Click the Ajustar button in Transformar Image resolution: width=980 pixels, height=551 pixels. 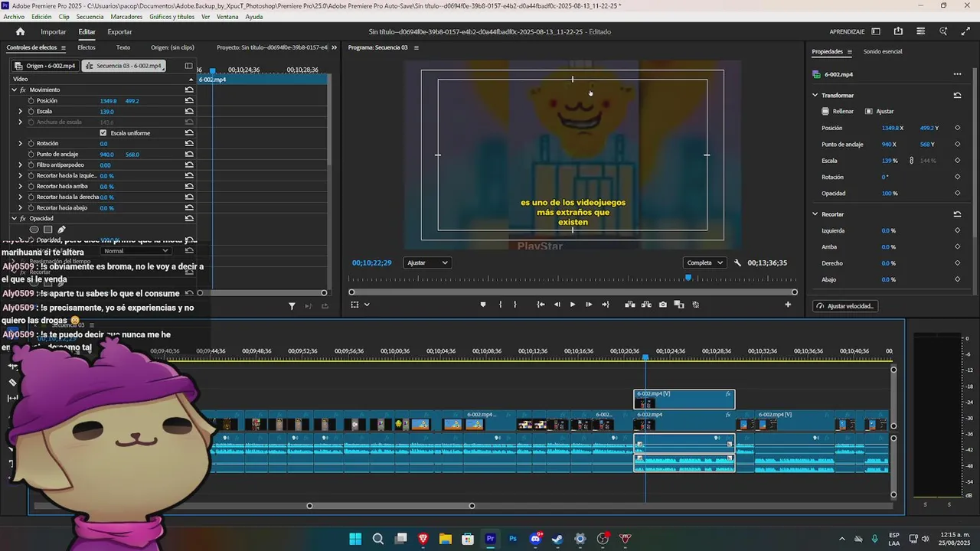click(x=879, y=111)
